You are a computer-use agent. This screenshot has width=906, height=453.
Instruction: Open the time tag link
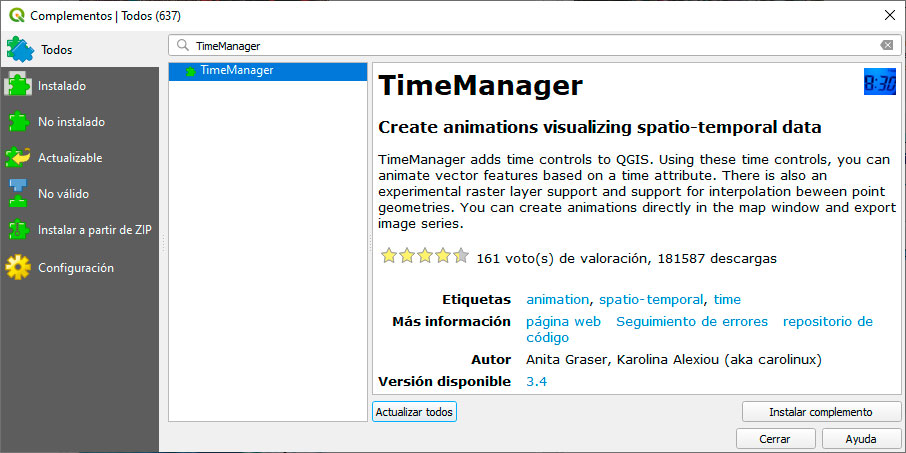[727, 300]
